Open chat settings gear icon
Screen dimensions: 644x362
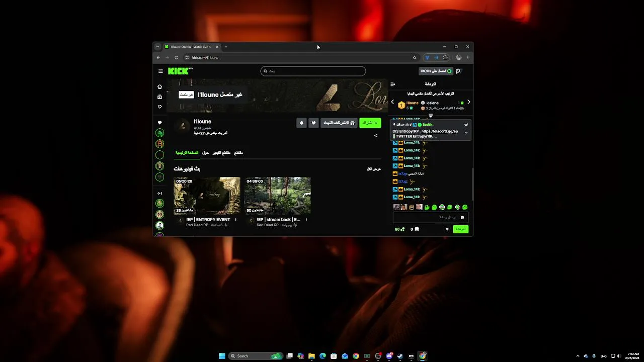tap(447, 229)
